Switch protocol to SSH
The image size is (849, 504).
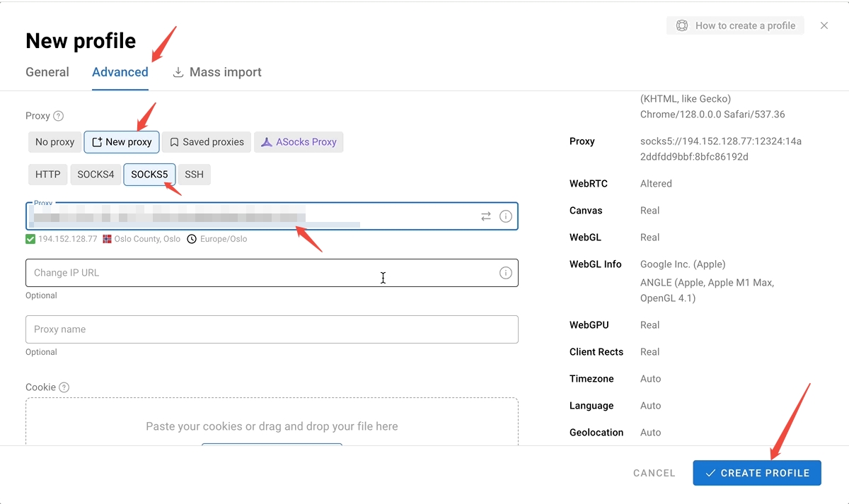[194, 175]
